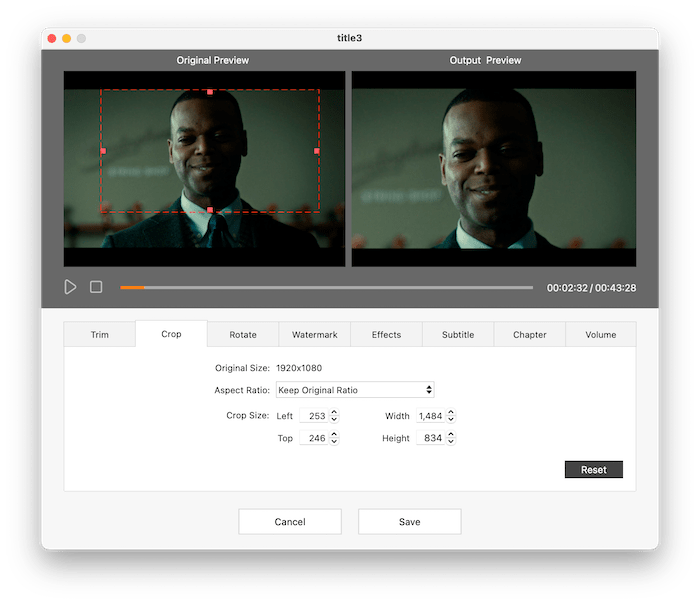
Task: Click the playback progress slider track
Action: [x=326, y=288]
